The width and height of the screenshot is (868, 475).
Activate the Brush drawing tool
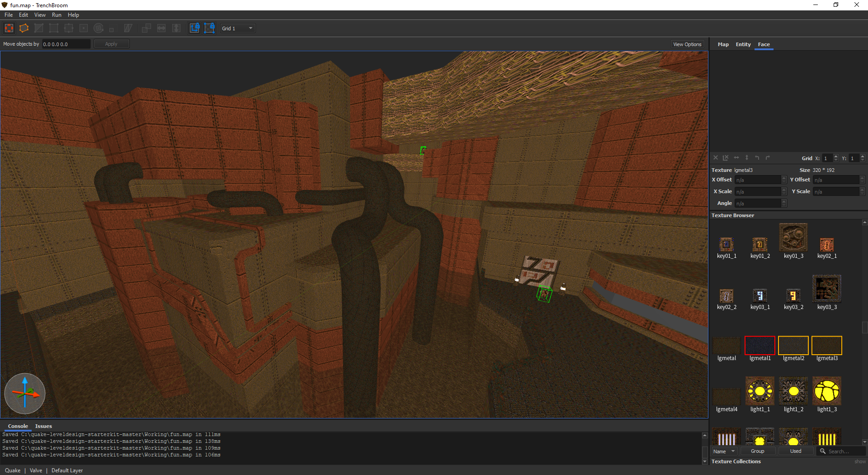(x=24, y=28)
